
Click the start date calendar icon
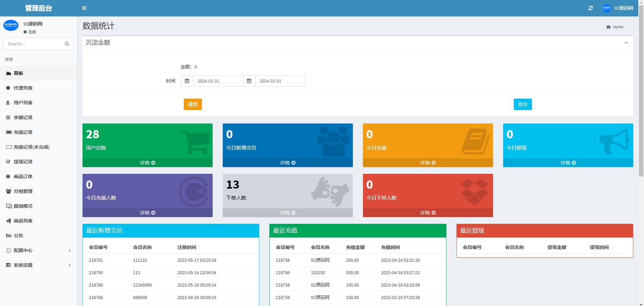(x=187, y=81)
